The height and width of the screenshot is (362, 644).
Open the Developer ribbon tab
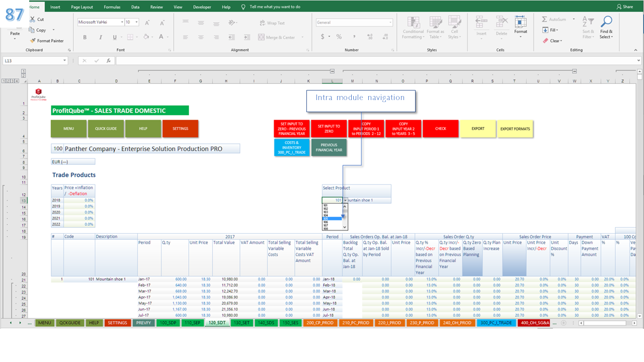[x=202, y=7]
